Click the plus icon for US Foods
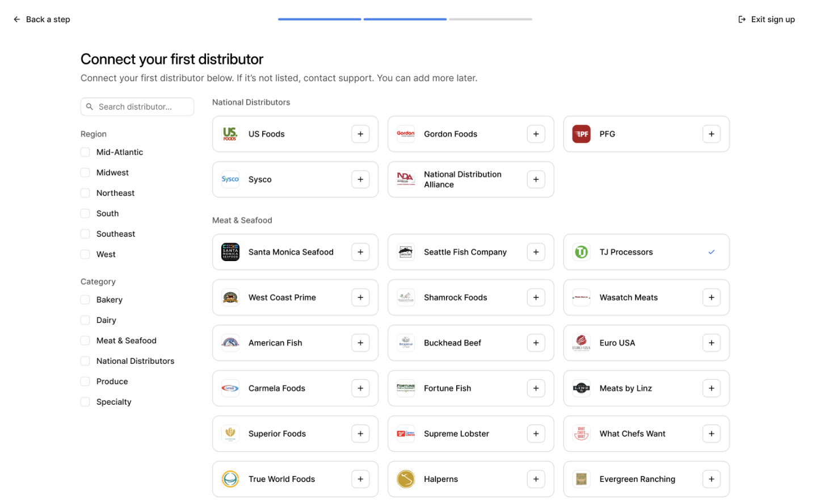Screen dimensions: 816x504 360,134
